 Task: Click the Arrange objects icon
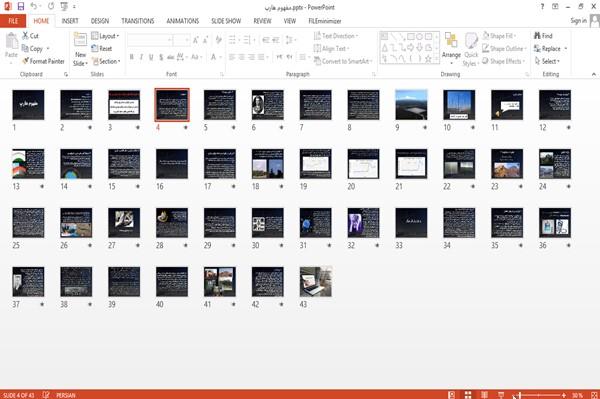(451, 41)
